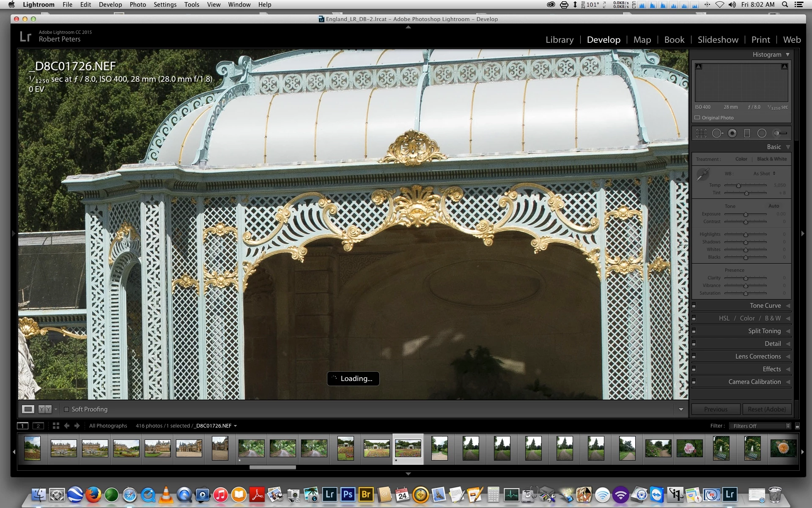Expand the Lens Corrections panel
This screenshot has height=508, width=812.
pos(758,356)
